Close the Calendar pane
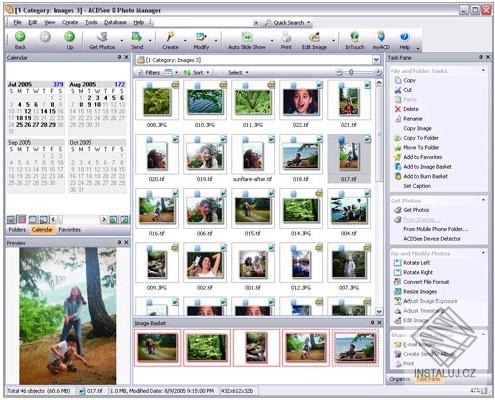495x400 pixels. (126, 57)
